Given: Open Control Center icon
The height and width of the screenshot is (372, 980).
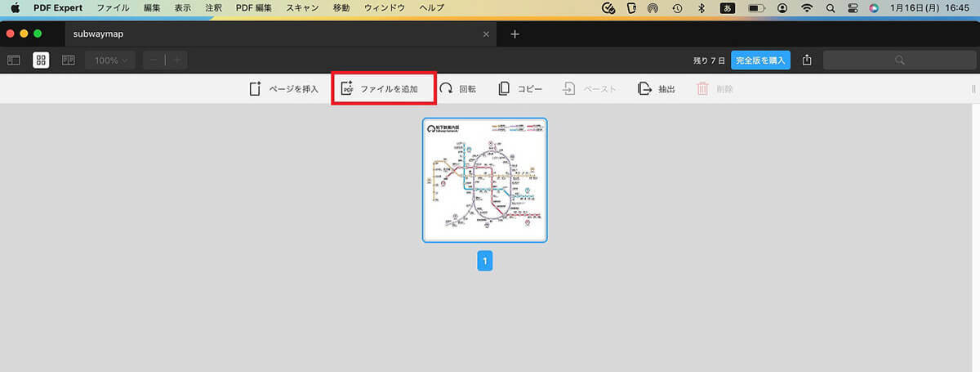Looking at the screenshot, I should click(852, 8).
